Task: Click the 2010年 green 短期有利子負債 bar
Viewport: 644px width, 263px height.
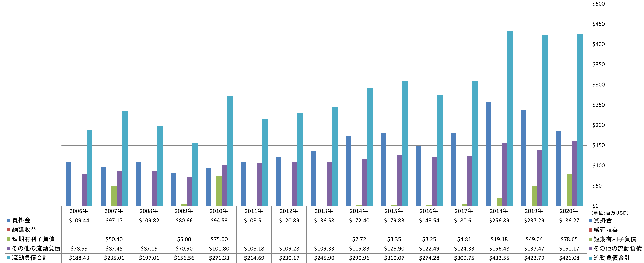Action: [219, 191]
